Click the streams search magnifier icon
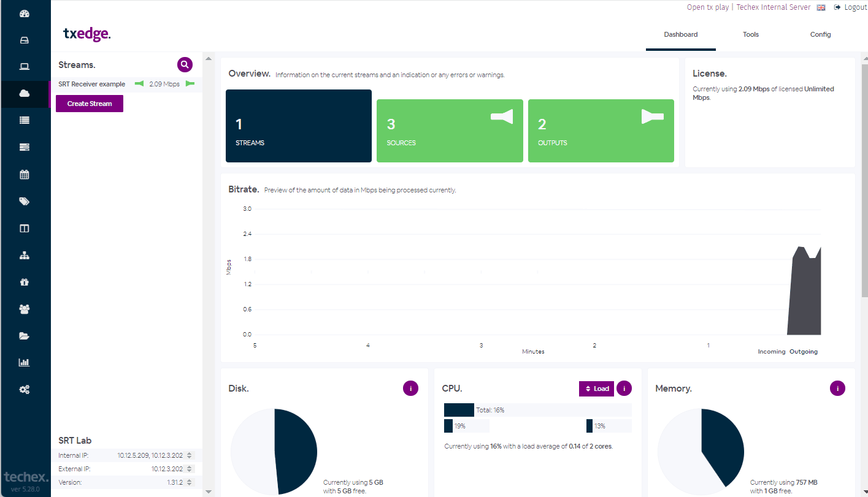868x497 pixels. click(185, 64)
